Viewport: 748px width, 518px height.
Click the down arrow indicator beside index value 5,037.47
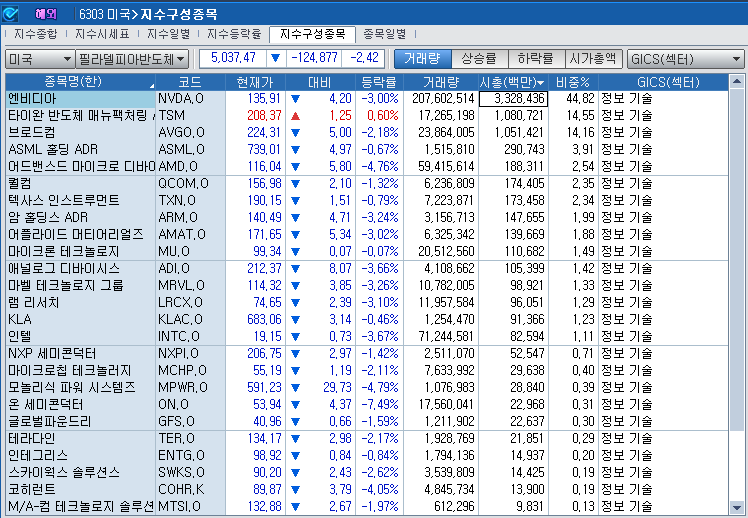(x=275, y=58)
